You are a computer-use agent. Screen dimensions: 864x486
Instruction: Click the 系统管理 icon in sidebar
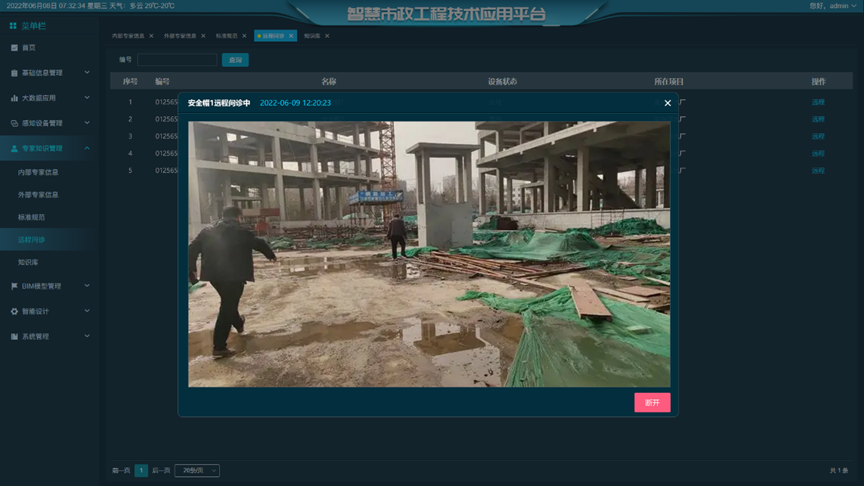[x=14, y=337]
